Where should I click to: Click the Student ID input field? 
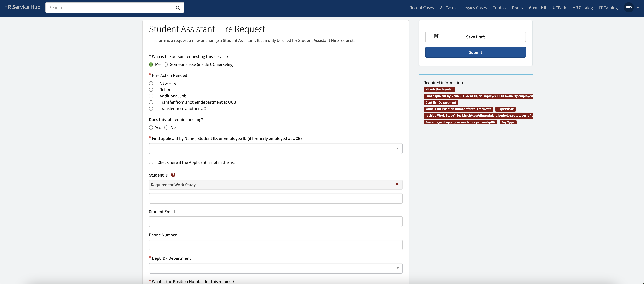(276, 198)
